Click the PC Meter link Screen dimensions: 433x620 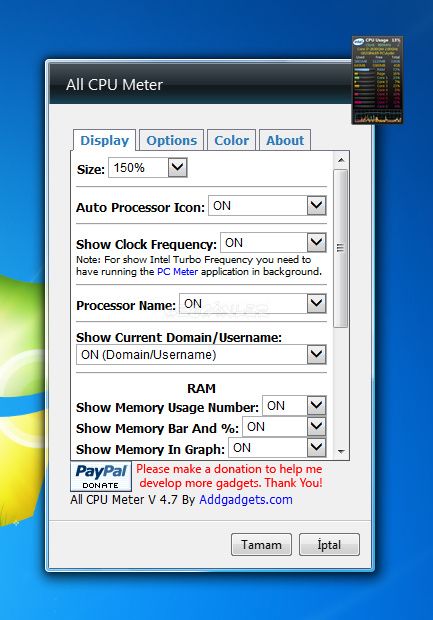tap(177, 272)
